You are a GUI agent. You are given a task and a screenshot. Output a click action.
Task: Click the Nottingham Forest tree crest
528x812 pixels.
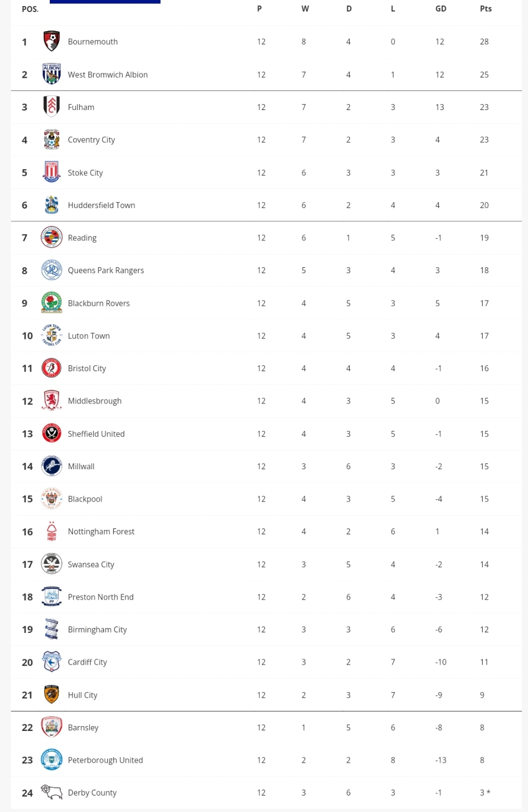coord(51,531)
